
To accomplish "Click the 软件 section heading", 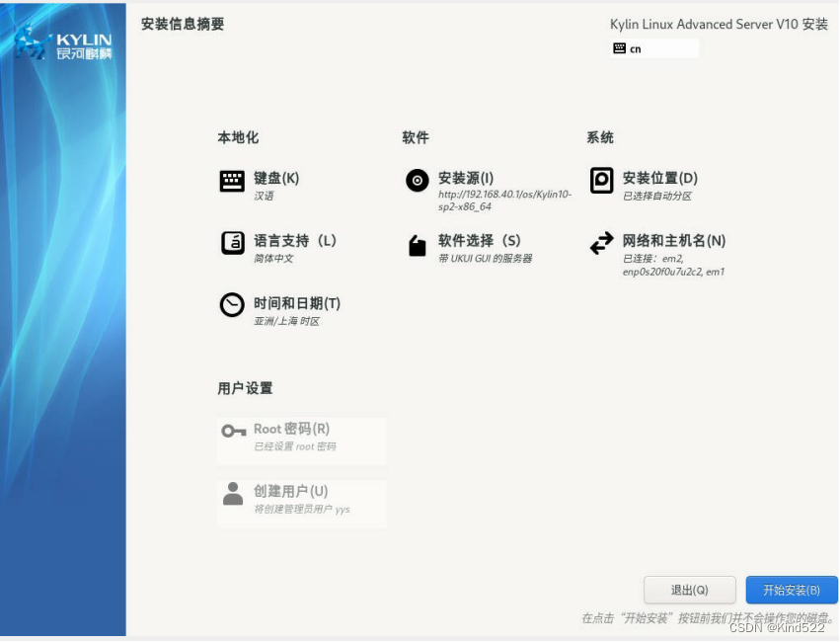I will (x=416, y=137).
